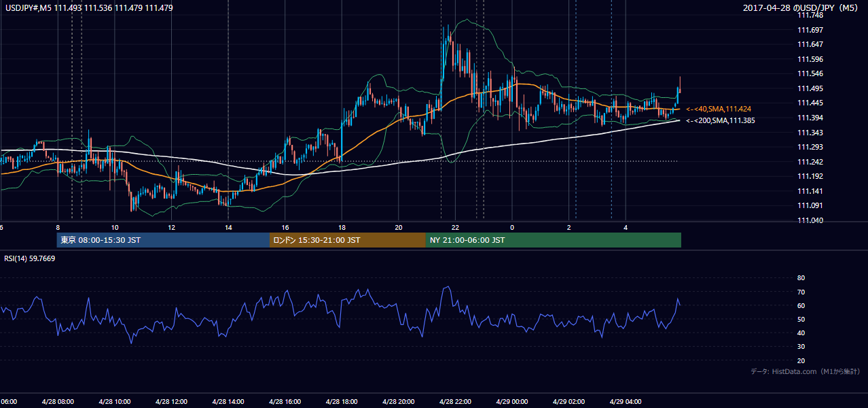Click the NY 21:00-06:00 JST session bar
This screenshot has height=408, width=868.
(x=554, y=240)
